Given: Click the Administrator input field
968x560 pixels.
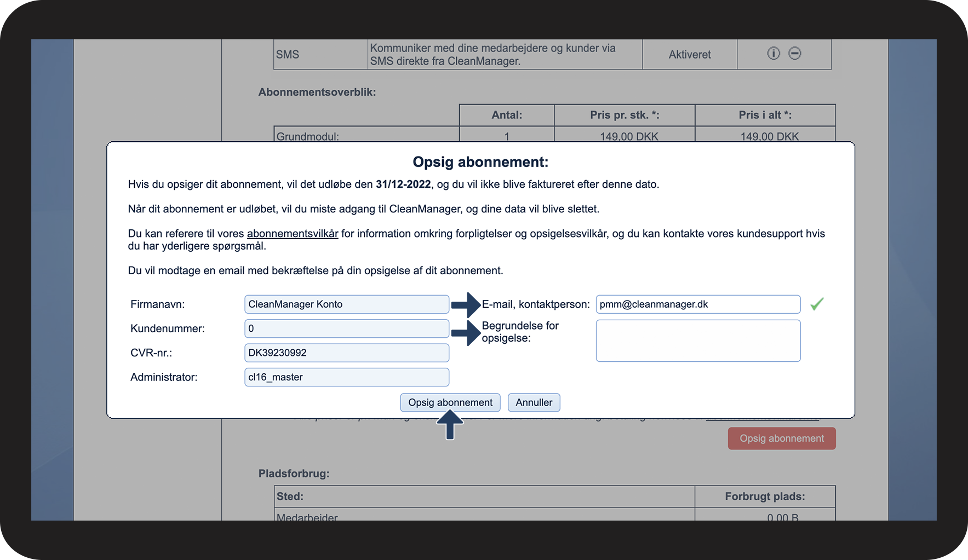Looking at the screenshot, I should pos(346,377).
